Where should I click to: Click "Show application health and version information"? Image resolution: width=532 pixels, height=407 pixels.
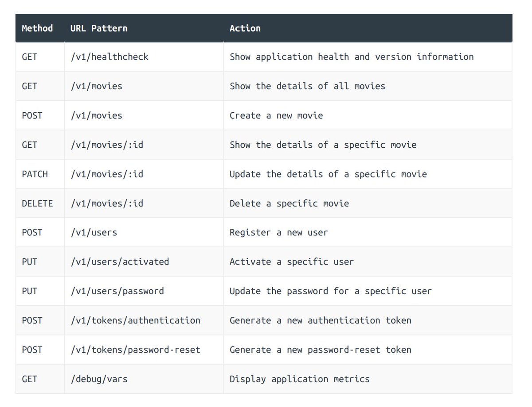[352, 57]
